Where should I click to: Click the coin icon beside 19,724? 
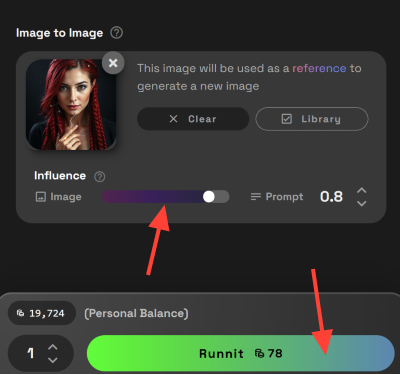(21, 313)
